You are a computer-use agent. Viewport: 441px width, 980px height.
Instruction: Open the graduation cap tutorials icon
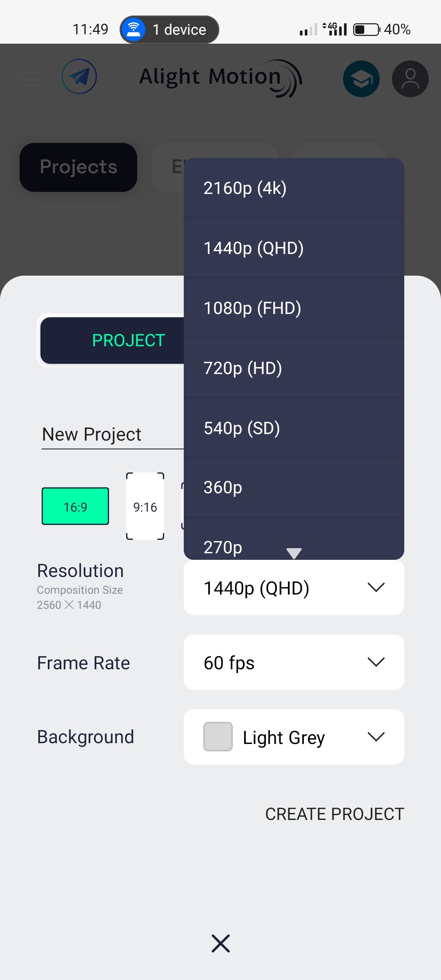click(361, 79)
